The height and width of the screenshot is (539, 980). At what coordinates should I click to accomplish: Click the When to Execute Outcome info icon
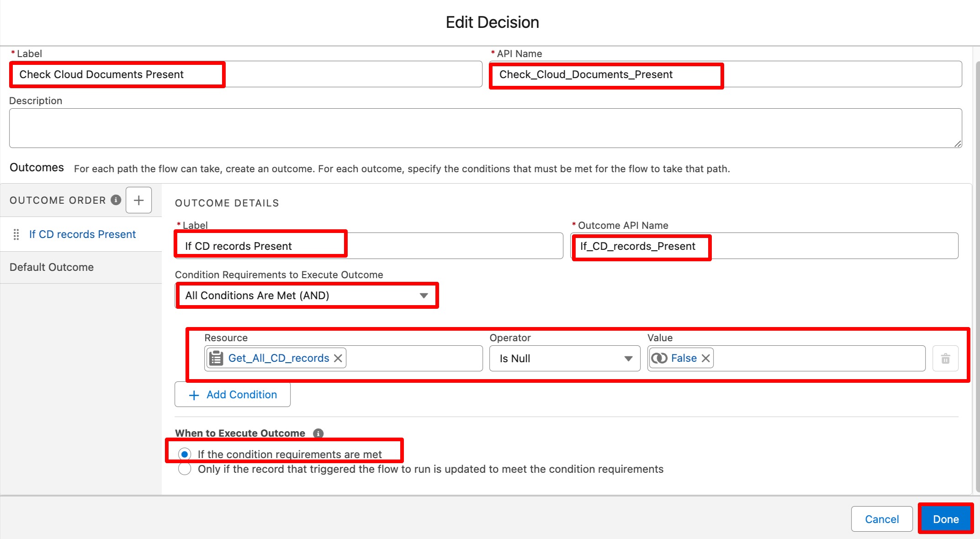[x=318, y=433]
